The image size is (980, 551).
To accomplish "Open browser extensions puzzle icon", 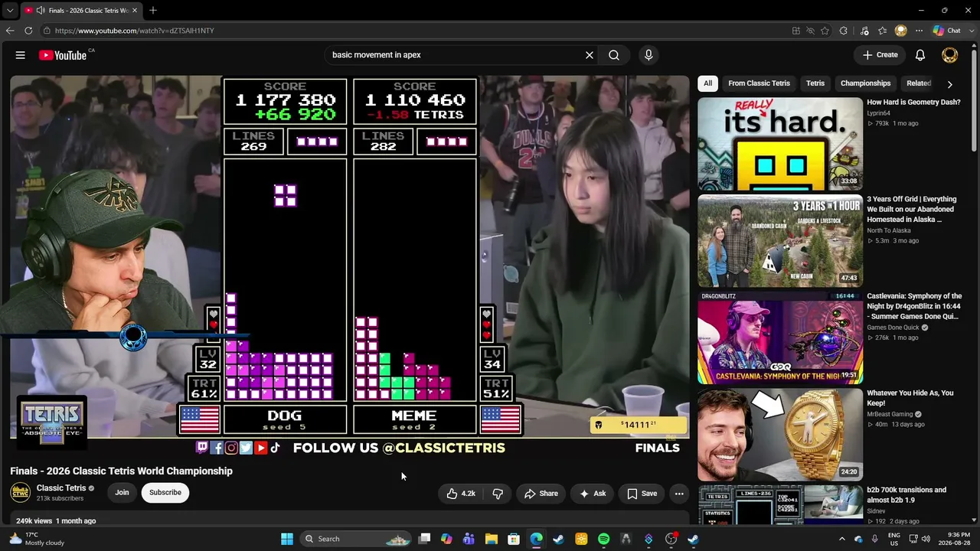I will [844, 31].
